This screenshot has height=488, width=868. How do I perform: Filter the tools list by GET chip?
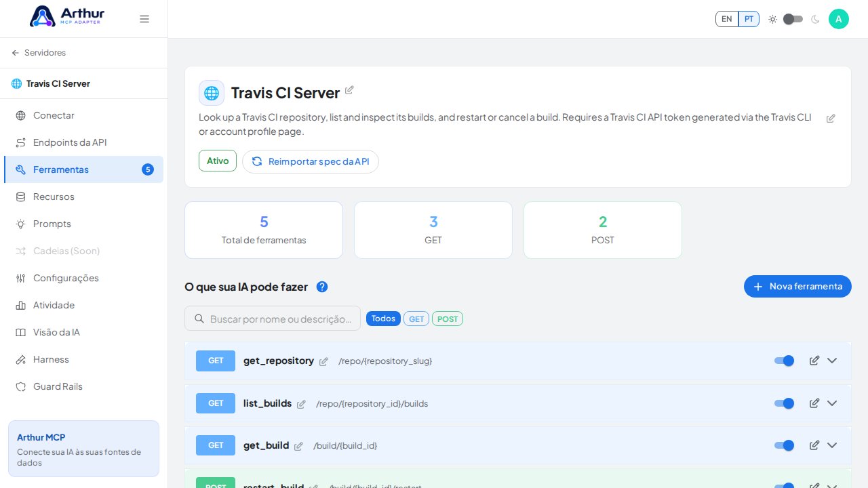tap(416, 319)
